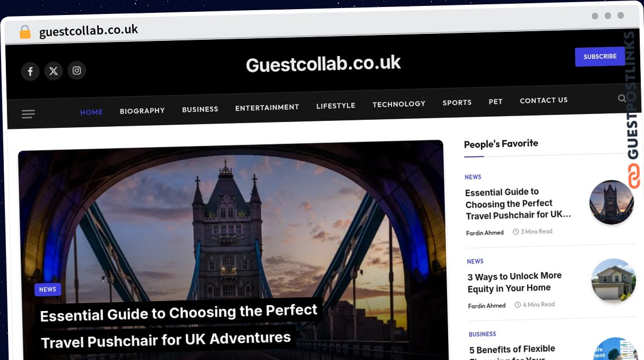Click the Tower Bridge sidebar thumbnail

tap(612, 202)
